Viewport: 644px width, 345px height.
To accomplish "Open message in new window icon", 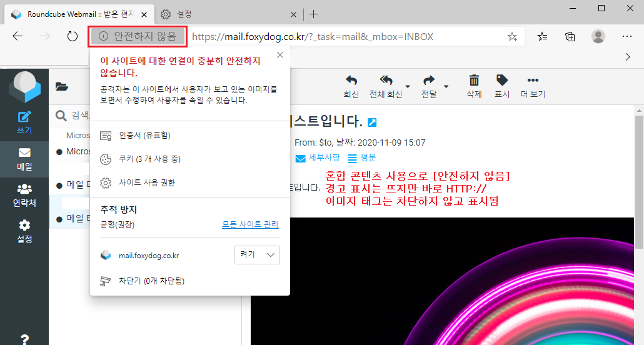I will pos(372,122).
